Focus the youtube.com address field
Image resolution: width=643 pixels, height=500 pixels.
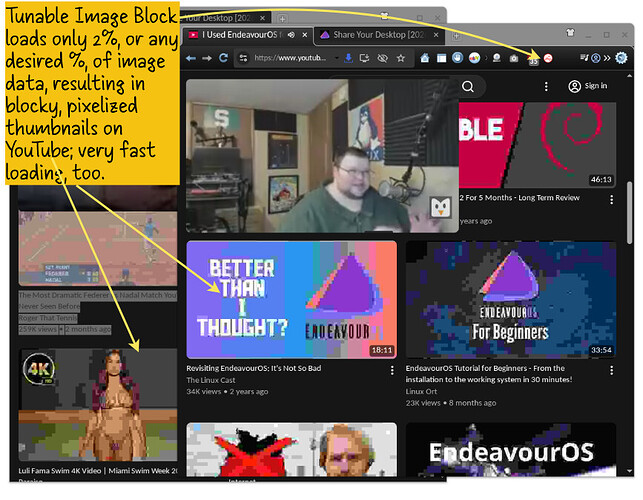pos(290,58)
